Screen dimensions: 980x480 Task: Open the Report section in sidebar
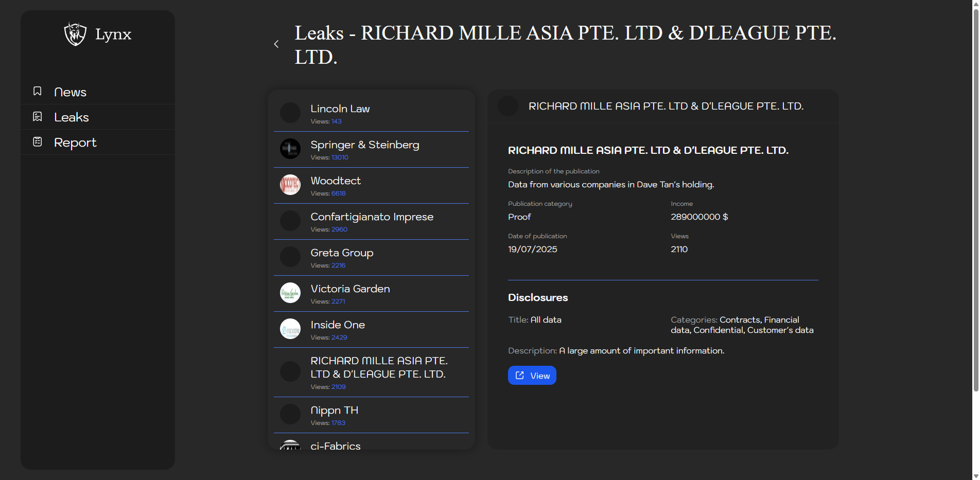(x=75, y=143)
